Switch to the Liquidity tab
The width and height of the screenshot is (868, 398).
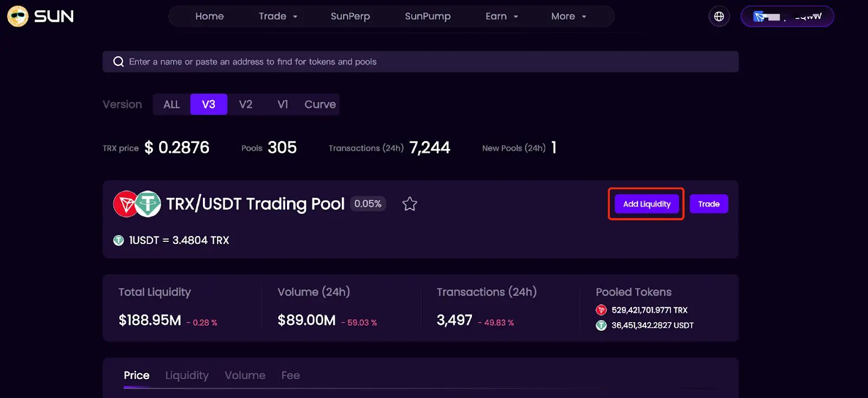pos(187,375)
